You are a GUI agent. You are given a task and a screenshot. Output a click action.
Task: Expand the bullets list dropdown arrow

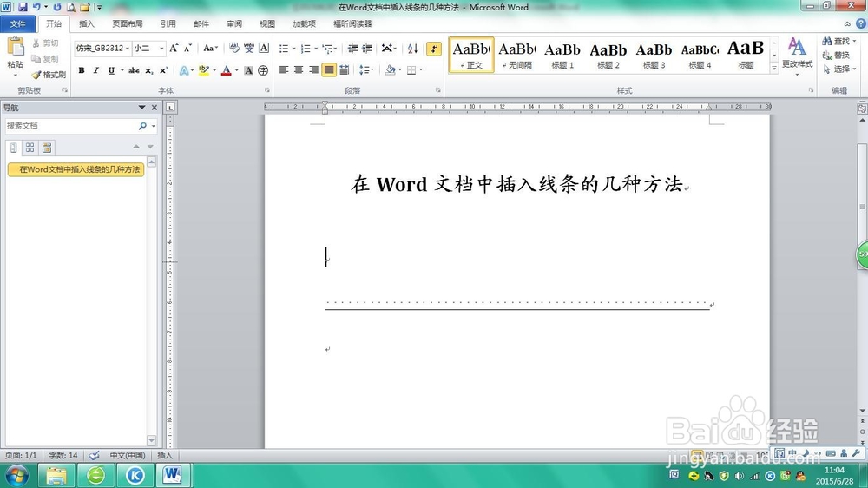[x=293, y=49]
